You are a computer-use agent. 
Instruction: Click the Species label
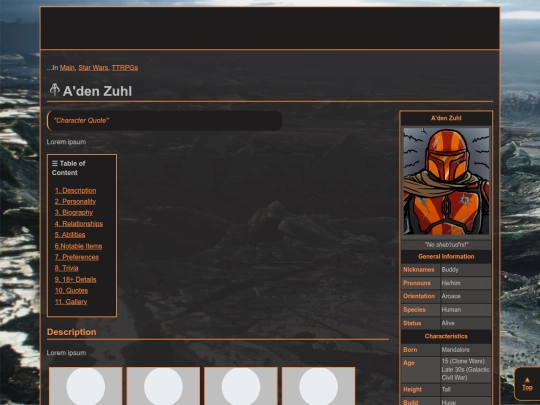click(414, 310)
